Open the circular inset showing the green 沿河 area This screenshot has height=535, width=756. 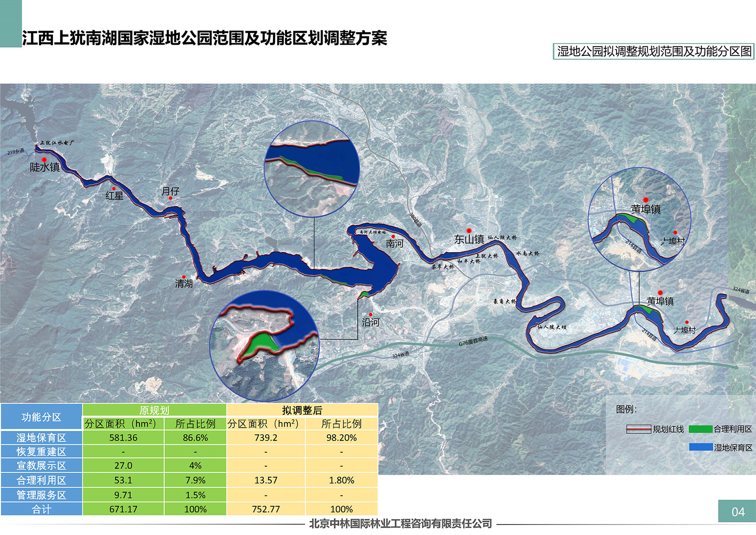[265, 346]
